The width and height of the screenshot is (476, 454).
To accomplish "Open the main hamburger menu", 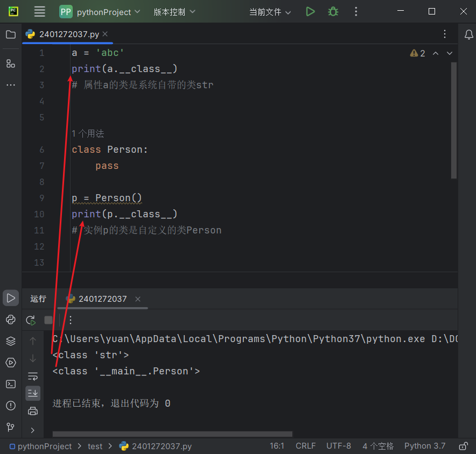I will pyautogui.click(x=39, y=12).
